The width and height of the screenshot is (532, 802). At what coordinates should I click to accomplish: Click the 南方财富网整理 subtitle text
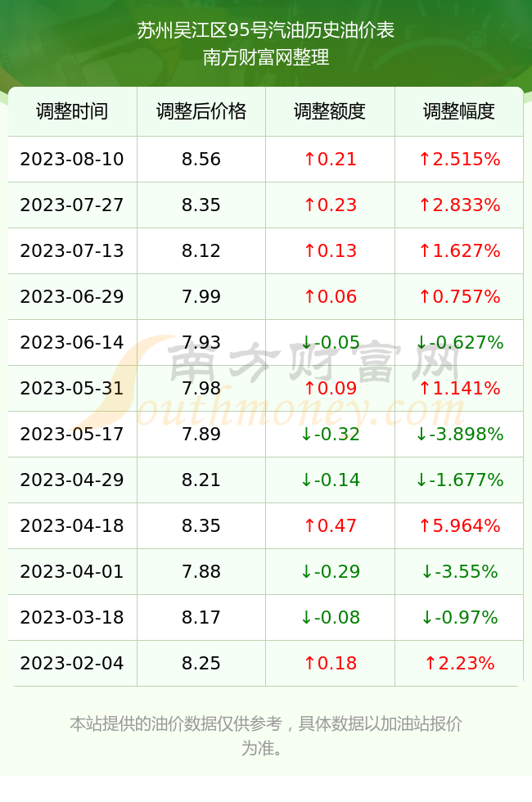[x=265, y=57]
